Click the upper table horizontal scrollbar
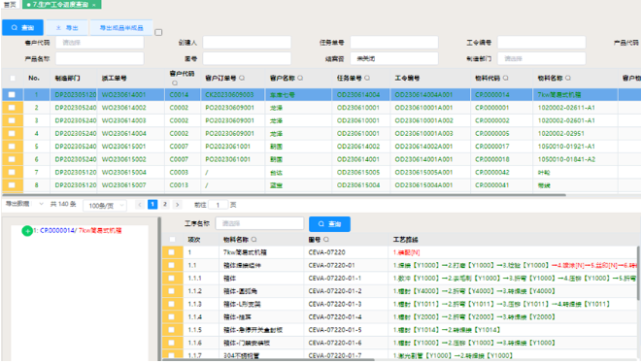 (285, 195)
